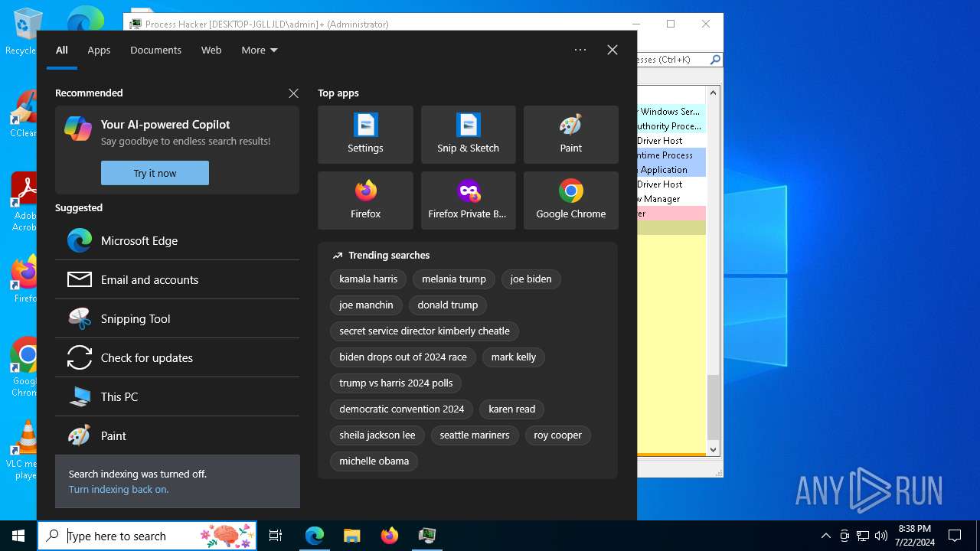Search secret service director kimberly cheatle
The width and height of the screenshot is (980, 551).
point(424,331)
